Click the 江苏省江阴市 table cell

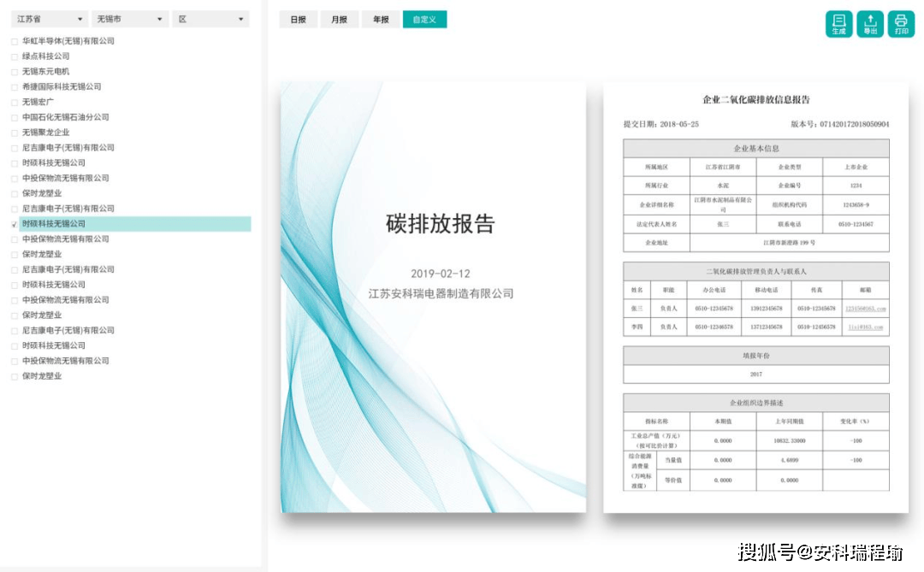click(723, 168)
